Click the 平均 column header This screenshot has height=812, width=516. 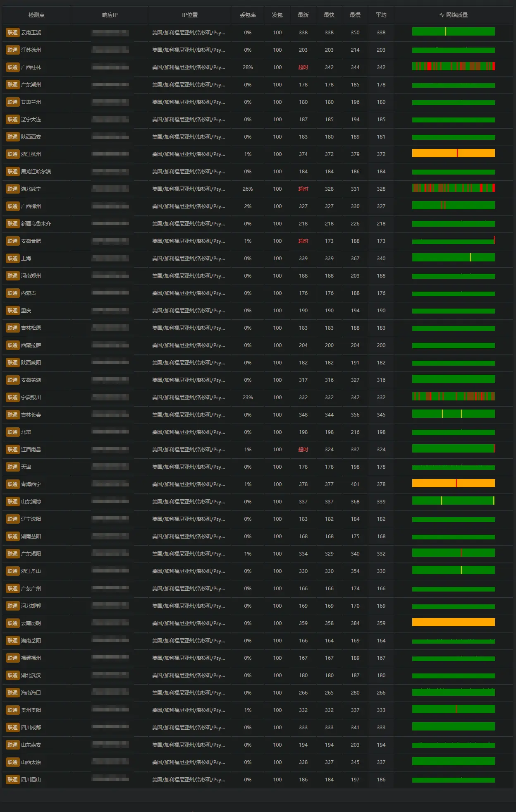tap(381, 15)
